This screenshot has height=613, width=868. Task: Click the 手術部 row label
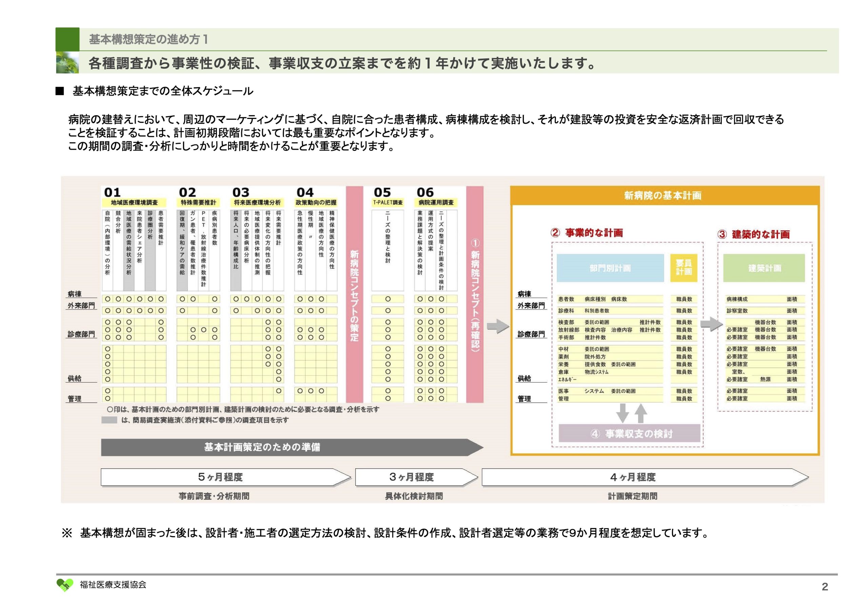(566, 338)
